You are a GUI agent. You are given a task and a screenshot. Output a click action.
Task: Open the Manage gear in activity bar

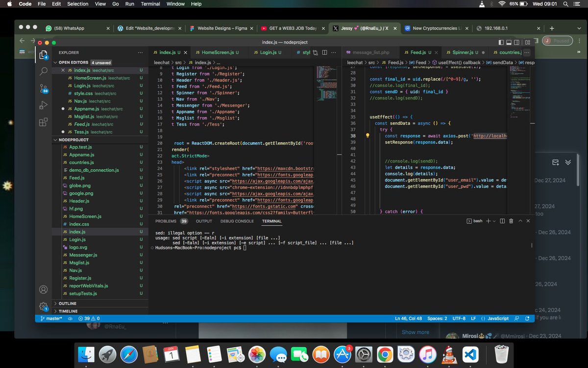tap(43, 306)
